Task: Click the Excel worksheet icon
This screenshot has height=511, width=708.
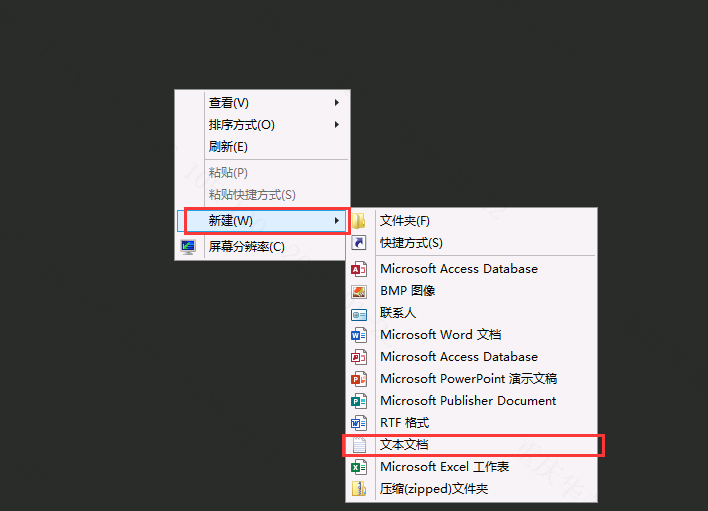Action: [359, 467]
